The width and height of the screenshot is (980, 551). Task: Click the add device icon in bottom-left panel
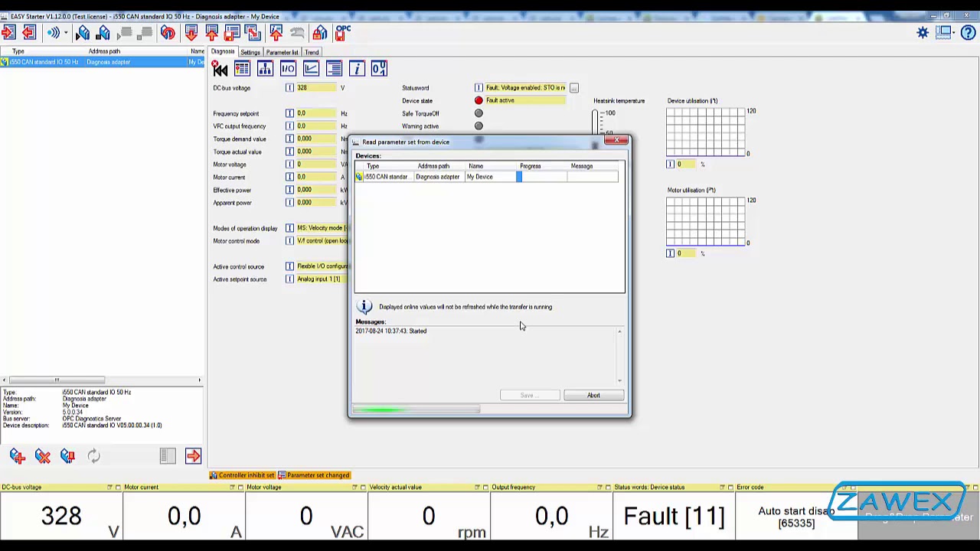click(18, 456)
